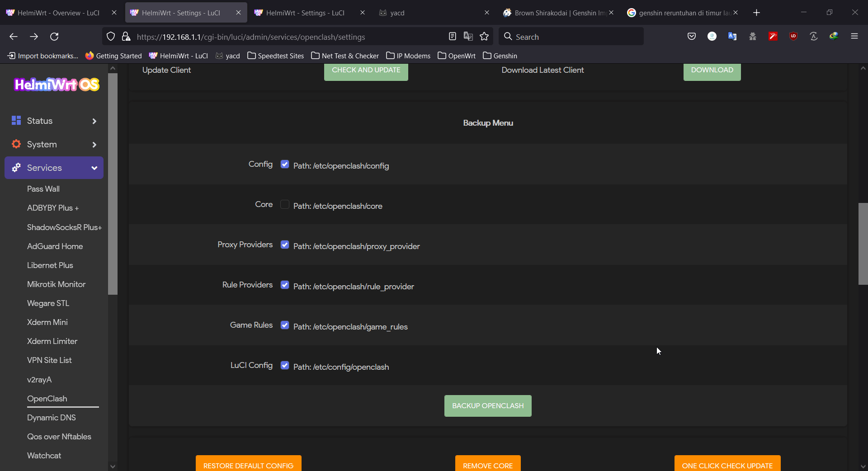Toggle Reader View icon in the address bar
The width and height of the screenshot is (868, 471).
click(453, 37)
